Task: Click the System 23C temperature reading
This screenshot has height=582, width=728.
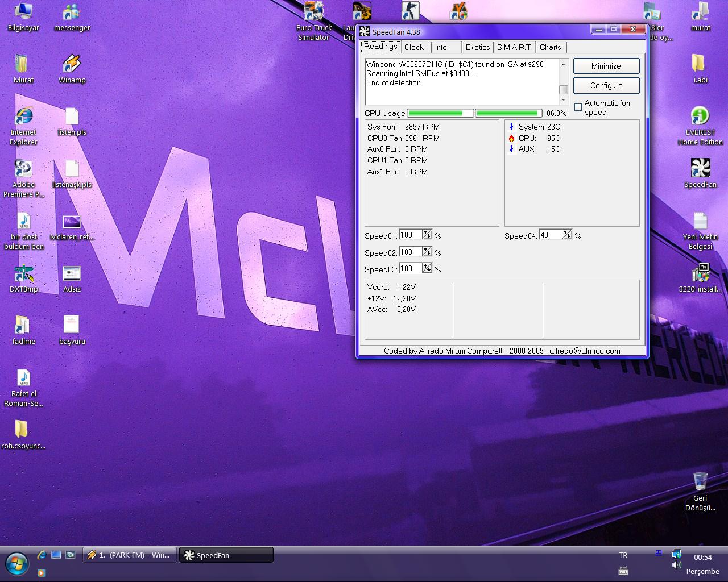Action: click(534, 127)
